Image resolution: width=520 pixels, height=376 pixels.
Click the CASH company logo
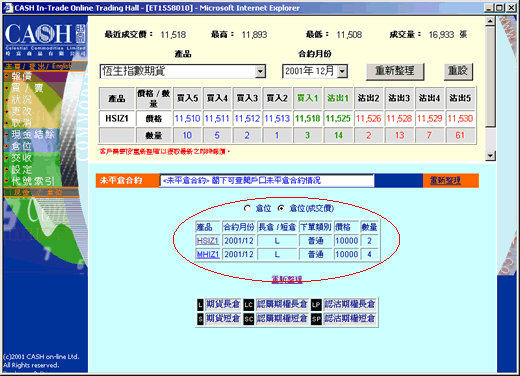tap(45, 39)
